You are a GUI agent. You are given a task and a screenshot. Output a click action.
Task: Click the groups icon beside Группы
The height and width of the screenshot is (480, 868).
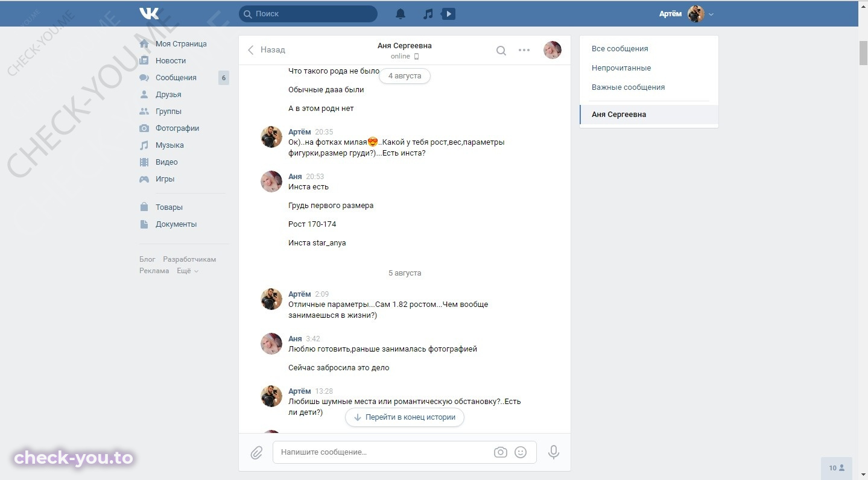coord(144,112)
